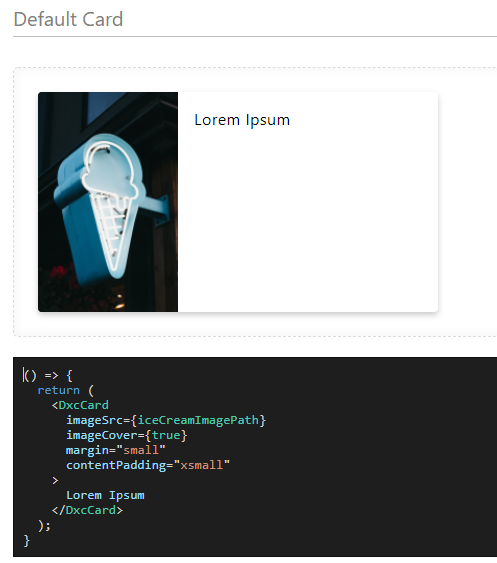Click the closing </DxcCard> tag in code
The height and width of the screenshot is (563, 497).
(87, 510)
